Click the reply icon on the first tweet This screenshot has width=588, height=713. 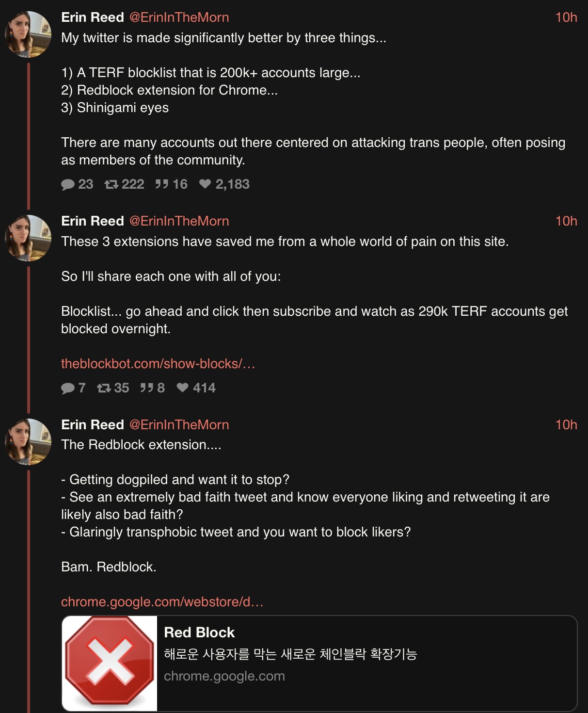point(68,184)
